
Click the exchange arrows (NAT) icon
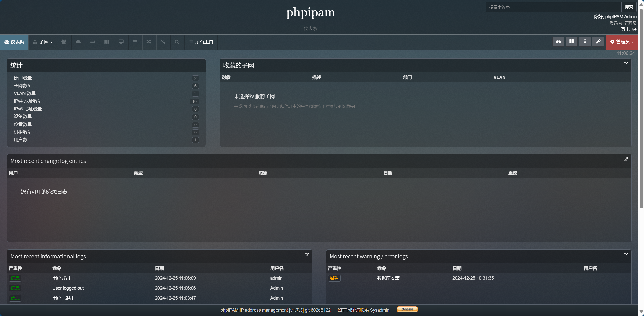(x=93, y=42)
